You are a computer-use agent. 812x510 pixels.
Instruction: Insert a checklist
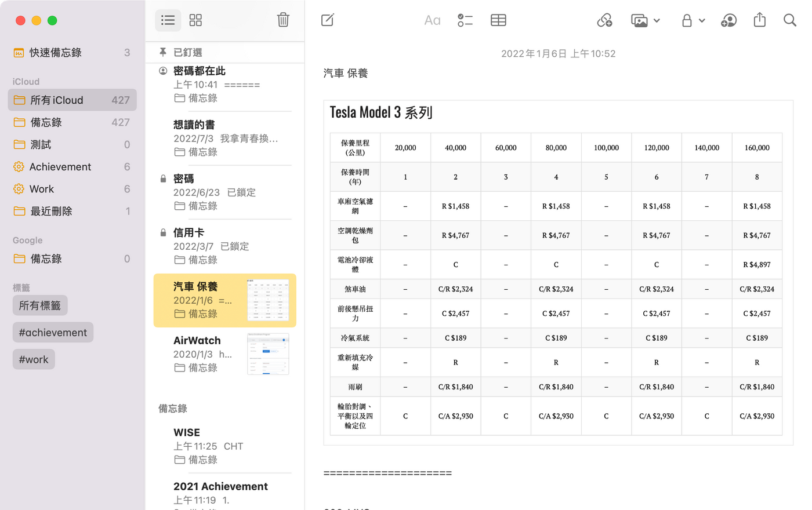tap(465, 20)
